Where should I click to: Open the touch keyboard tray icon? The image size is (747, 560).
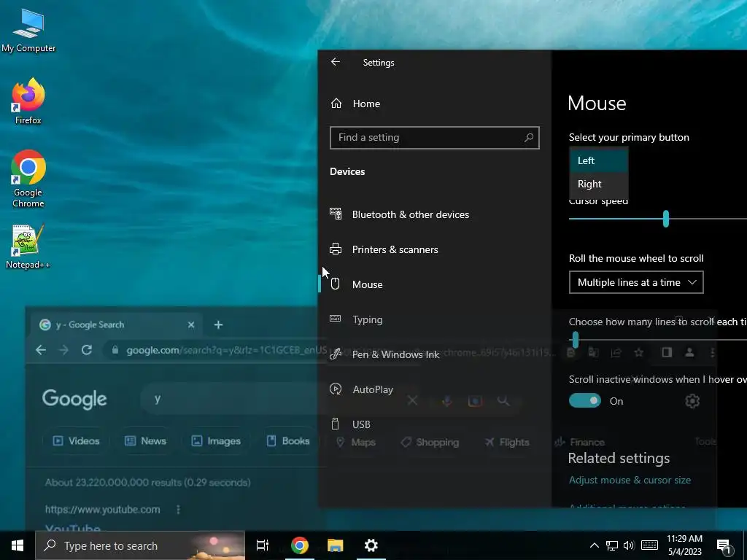point(649,545)
